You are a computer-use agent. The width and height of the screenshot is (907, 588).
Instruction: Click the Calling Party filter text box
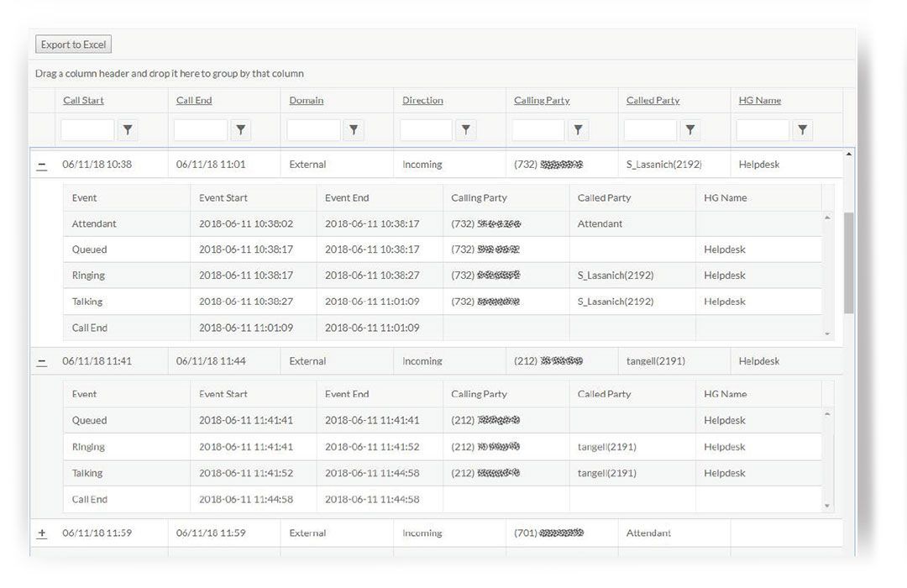(540, 130)
